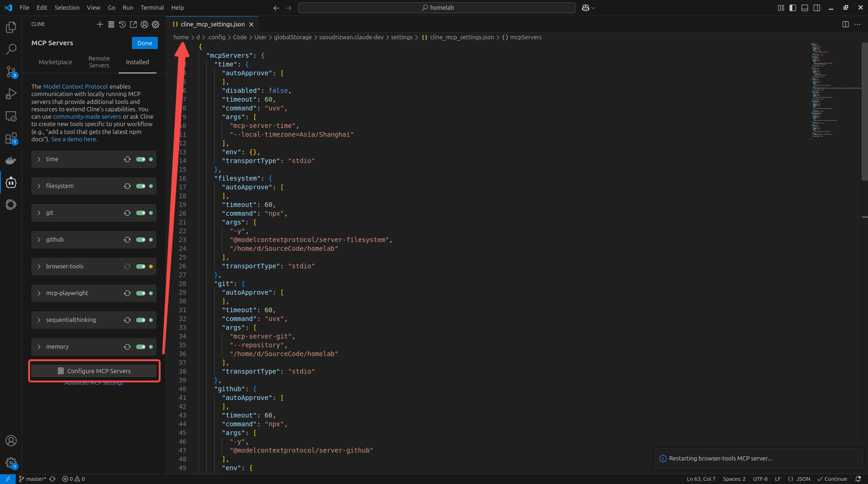Open the Copilot chat icon in title bar

[586, 8]
